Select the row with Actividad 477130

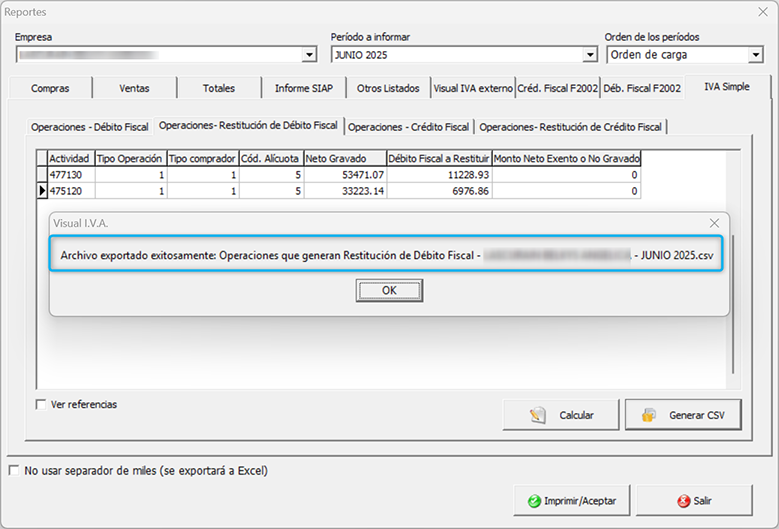pyautogui.click(x=70, y=174)
